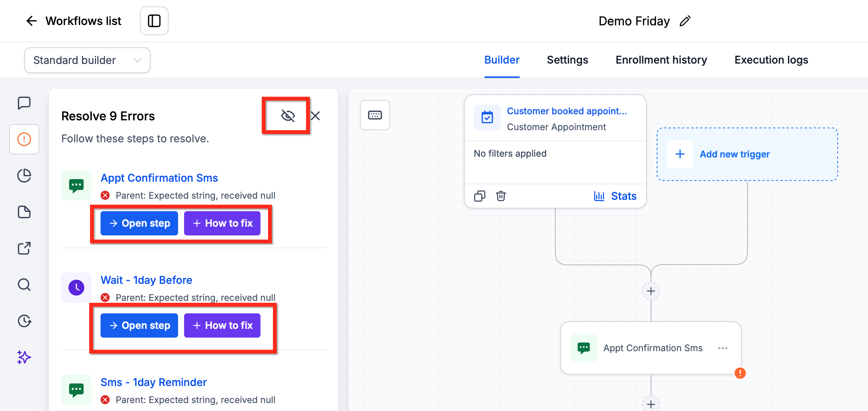Open the Standard builder dropdown
The image size is (868, 411).
[x=87, y=60]
